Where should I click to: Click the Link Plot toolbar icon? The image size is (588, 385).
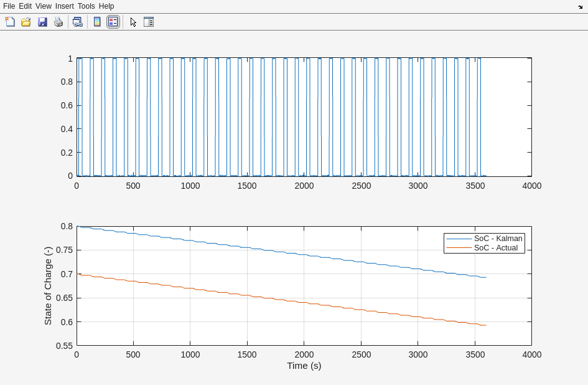click(77, 22)
